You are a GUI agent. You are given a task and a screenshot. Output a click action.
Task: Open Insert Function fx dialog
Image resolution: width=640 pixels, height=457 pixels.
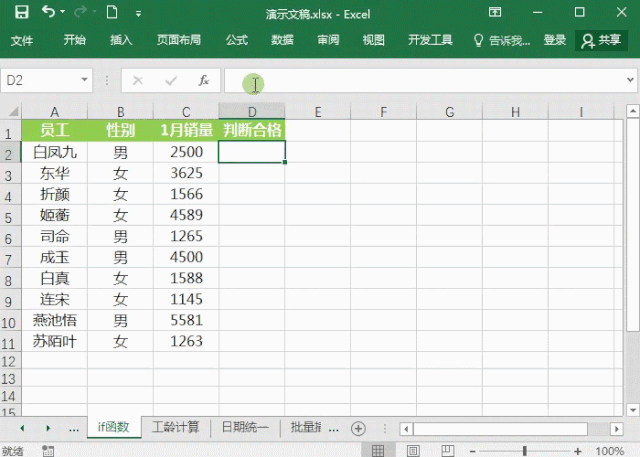click(204, 80)
